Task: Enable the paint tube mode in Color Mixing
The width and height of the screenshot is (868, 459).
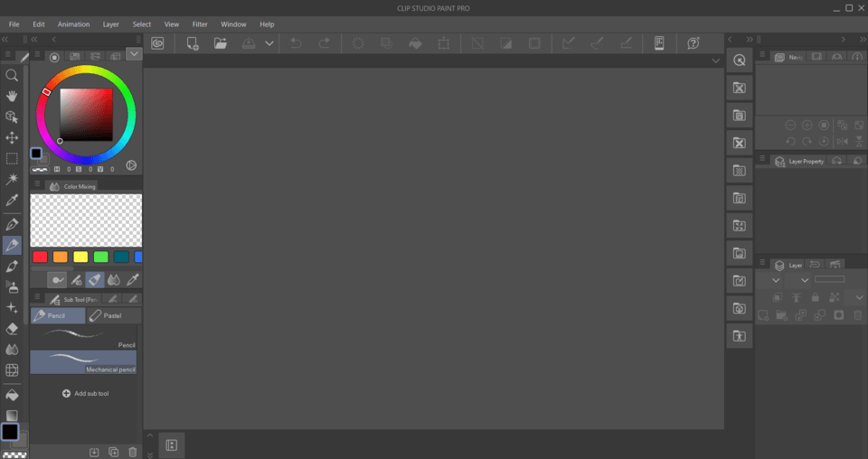Action: [x=95, y=280]
